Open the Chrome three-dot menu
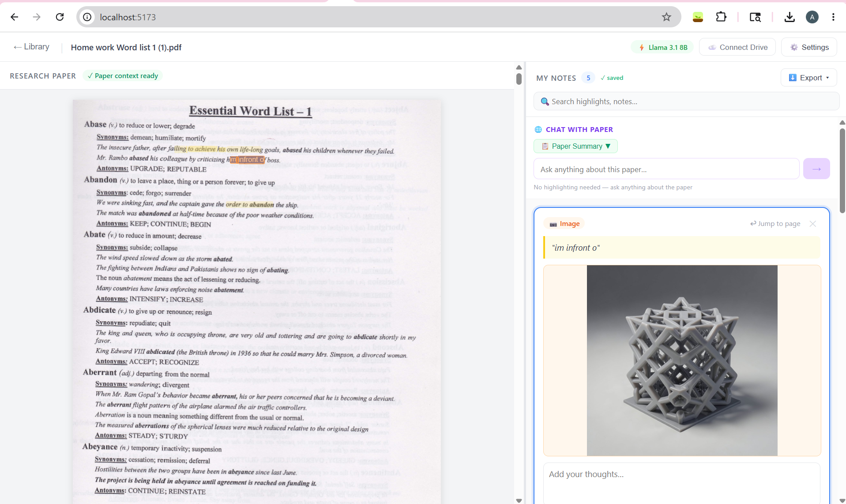The width and height of the screenshot is (846, 504). (833, 17)
